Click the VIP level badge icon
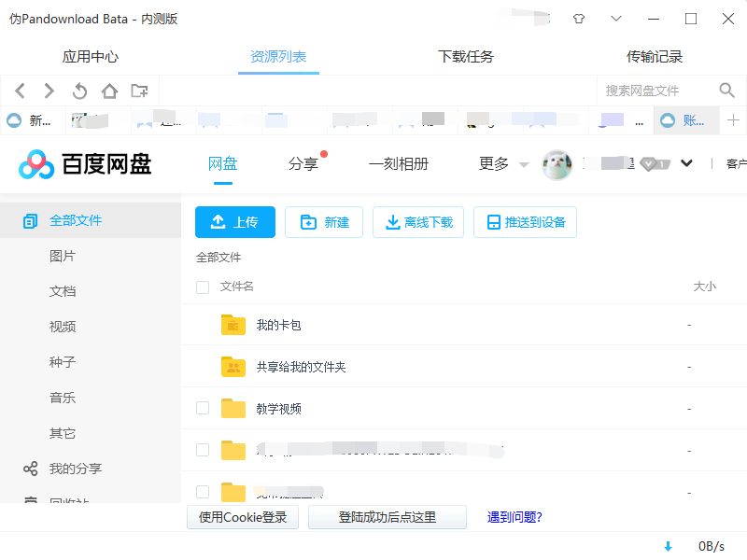 [x=655, y=164]
